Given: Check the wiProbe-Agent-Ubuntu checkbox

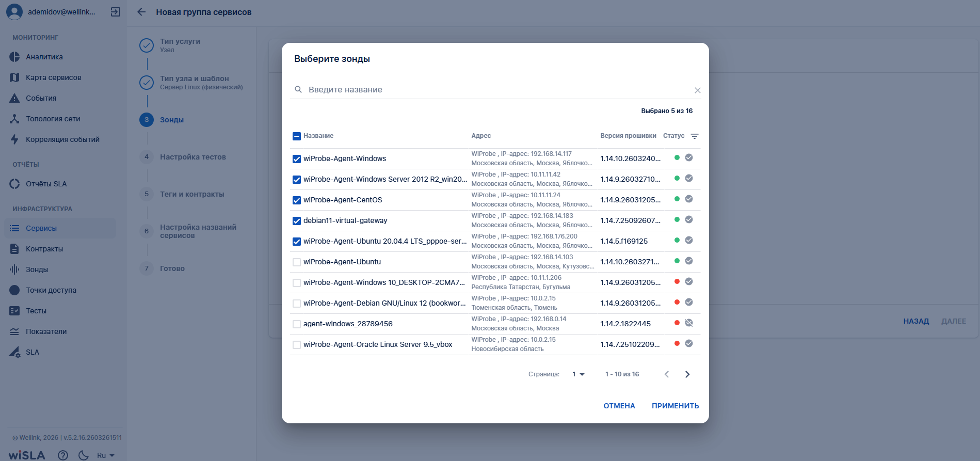Looking at the screenshot, I should click(297, 262).
